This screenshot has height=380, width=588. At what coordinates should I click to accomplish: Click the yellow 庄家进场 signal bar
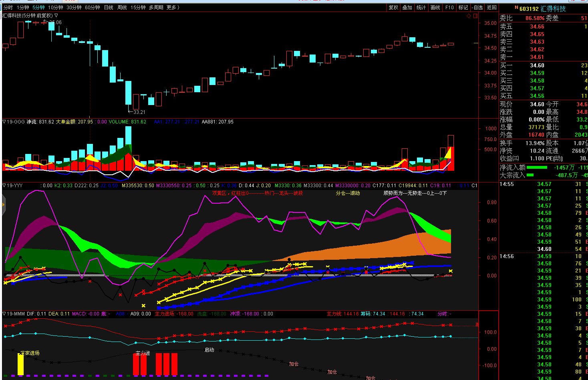pyautogui.click(x=20, y=364)
